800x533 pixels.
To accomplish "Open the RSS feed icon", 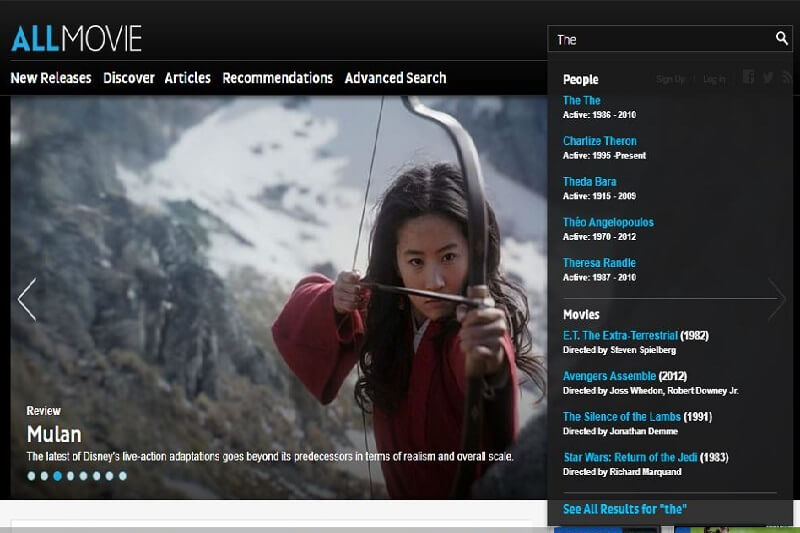I will point(787,78).
